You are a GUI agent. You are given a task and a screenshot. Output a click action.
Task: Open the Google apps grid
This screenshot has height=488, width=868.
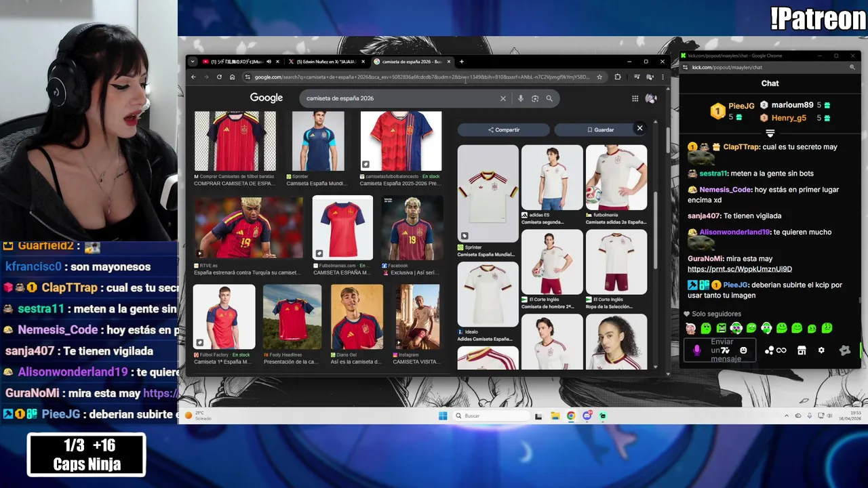(x=635, y=98)
